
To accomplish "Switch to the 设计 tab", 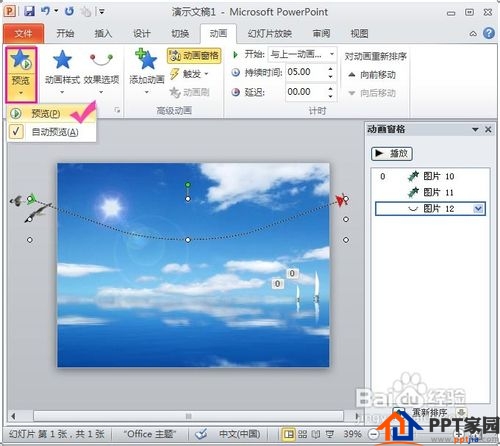I will click(x=141, y=33).
